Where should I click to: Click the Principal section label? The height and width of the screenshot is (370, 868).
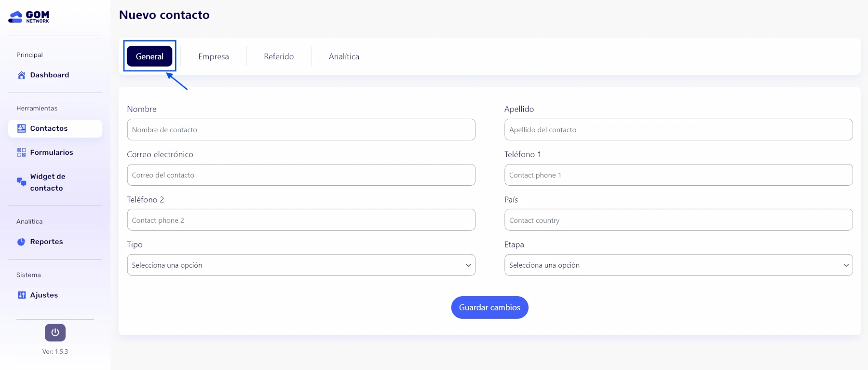coord(29,55)
